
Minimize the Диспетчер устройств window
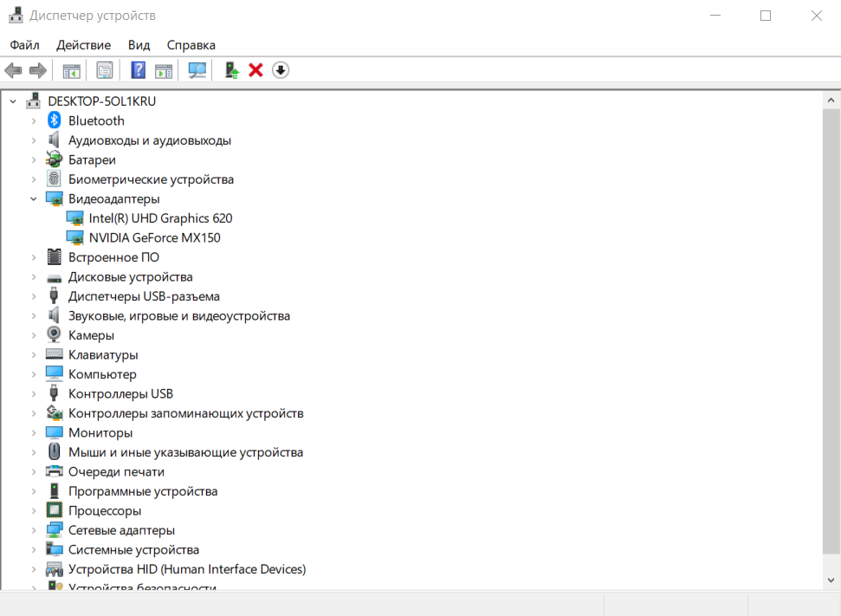tap(715, 16)
